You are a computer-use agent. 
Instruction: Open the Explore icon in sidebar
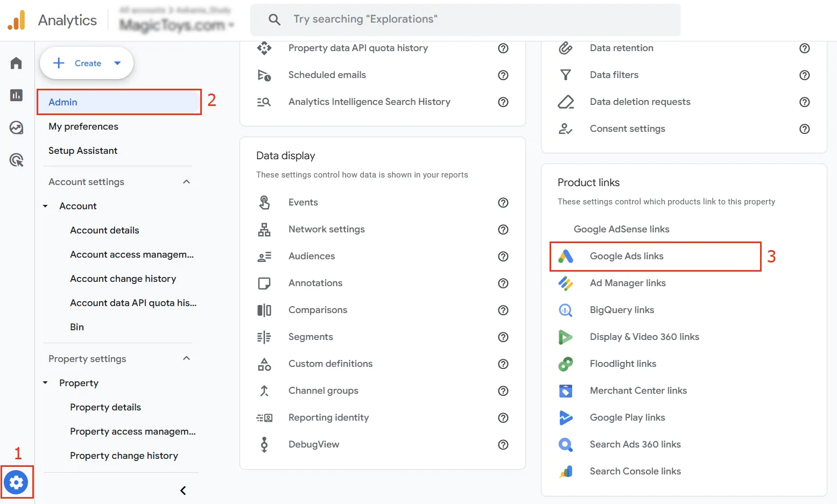(16, 127)
